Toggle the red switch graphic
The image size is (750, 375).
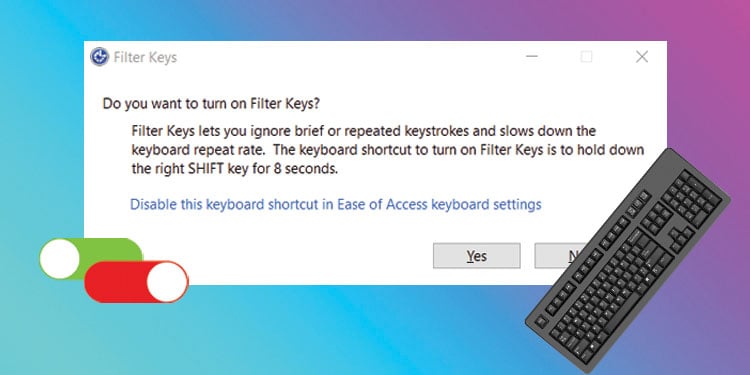pyautogui.click(x=136, y=282)
